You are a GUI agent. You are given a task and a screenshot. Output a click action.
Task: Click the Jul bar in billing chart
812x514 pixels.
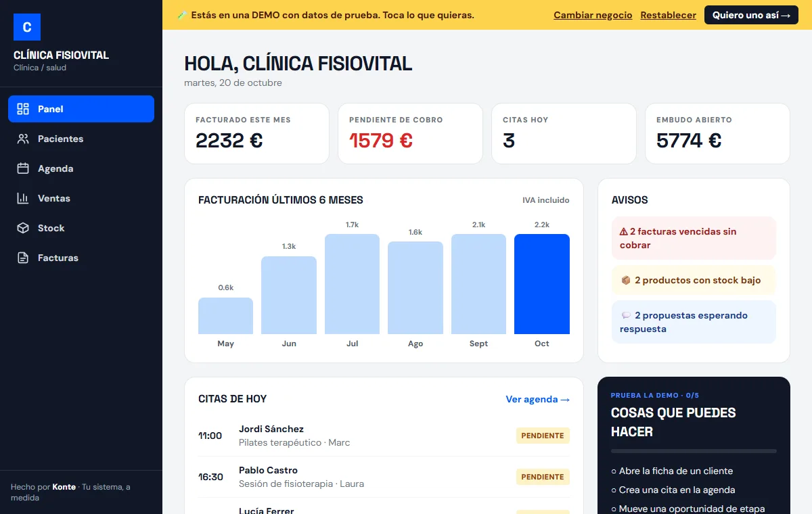pos(352,284)
